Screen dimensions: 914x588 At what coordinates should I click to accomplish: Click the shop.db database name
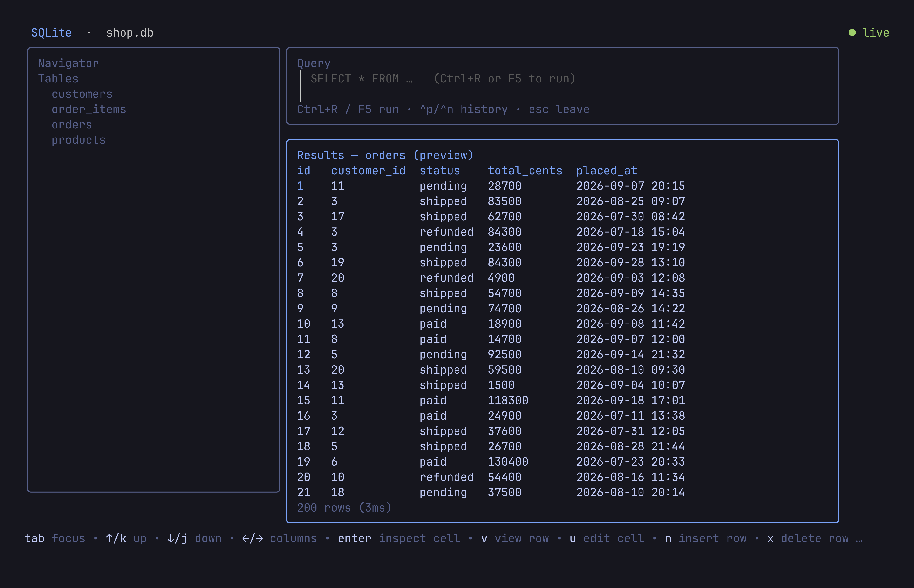coord(129,33)
